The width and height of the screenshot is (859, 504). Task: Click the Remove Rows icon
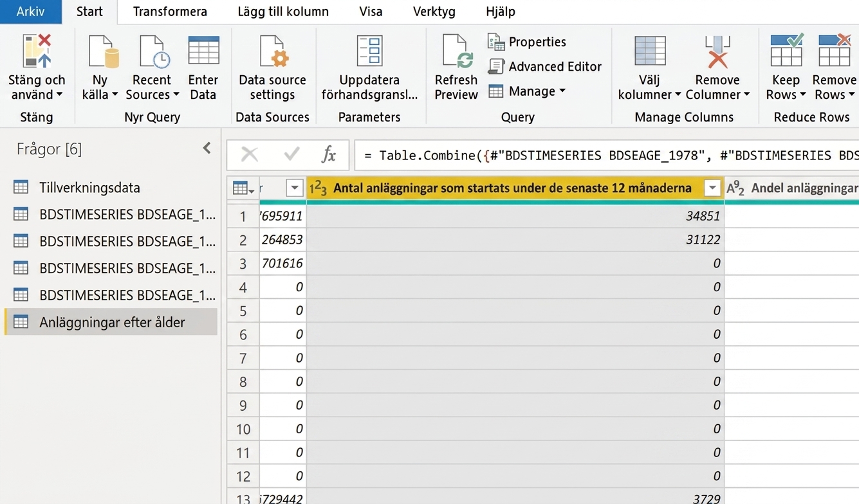(x=835, y=51)
